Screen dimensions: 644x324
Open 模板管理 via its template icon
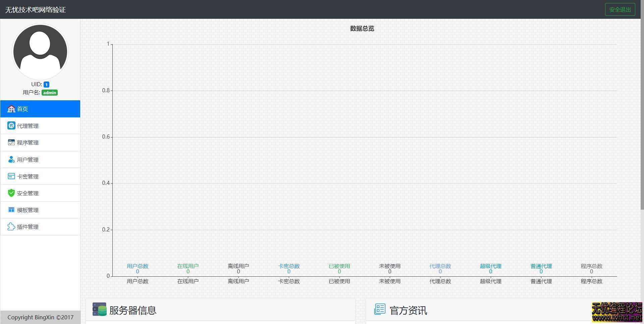(11, 210)
